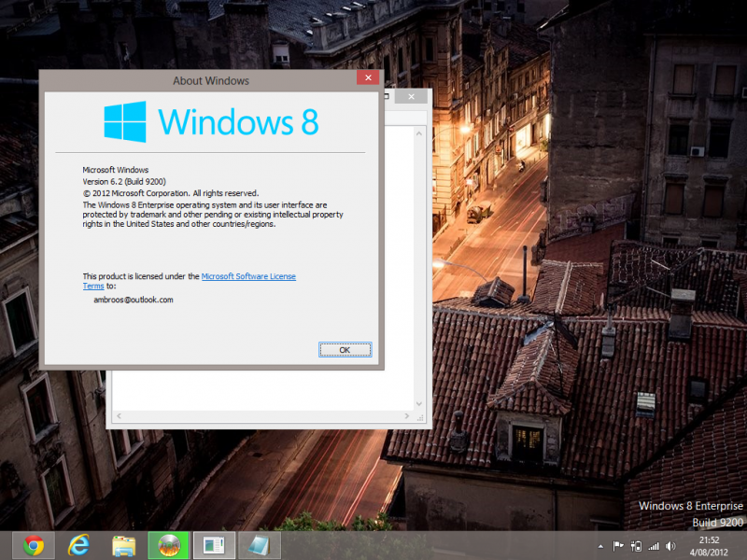Click the Version 6.2 (Build 9200) text
The image size is (747, 560).
[124, 181]
